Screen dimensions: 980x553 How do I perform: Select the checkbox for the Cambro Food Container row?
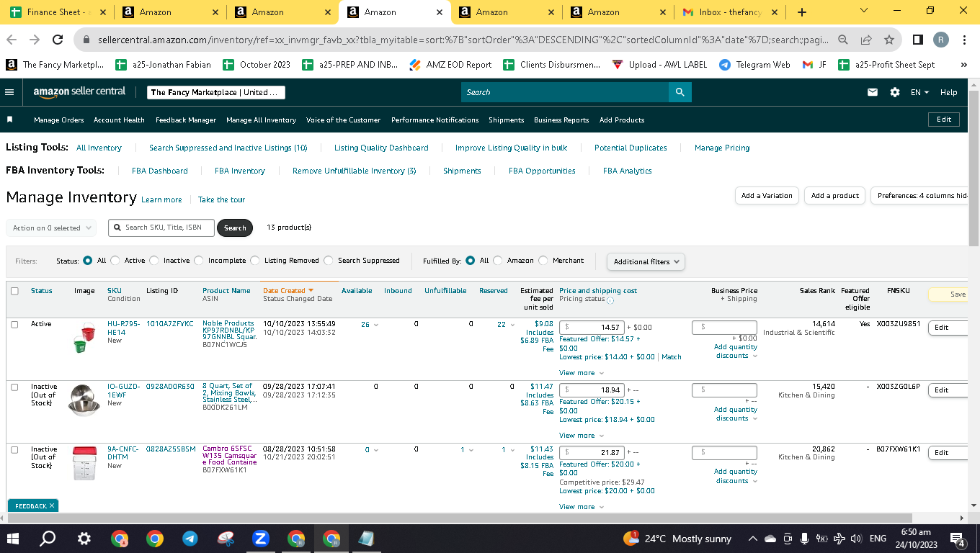click(14, 450)
